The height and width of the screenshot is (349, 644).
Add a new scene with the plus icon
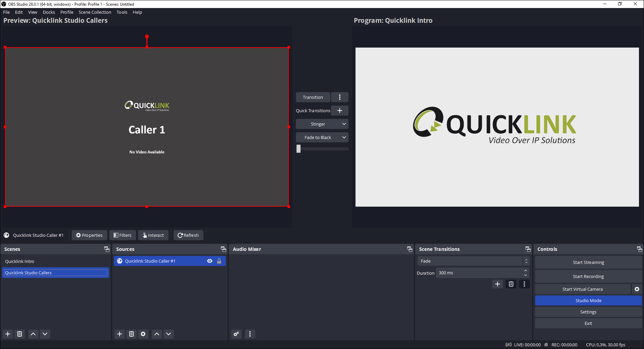pos(8,334)
